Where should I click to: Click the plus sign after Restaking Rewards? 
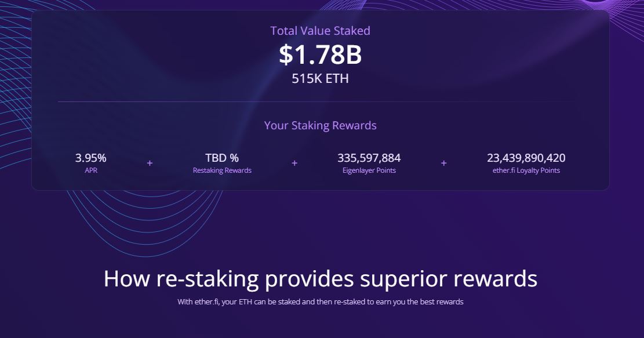pyautogui.click(x=294, y=163)
